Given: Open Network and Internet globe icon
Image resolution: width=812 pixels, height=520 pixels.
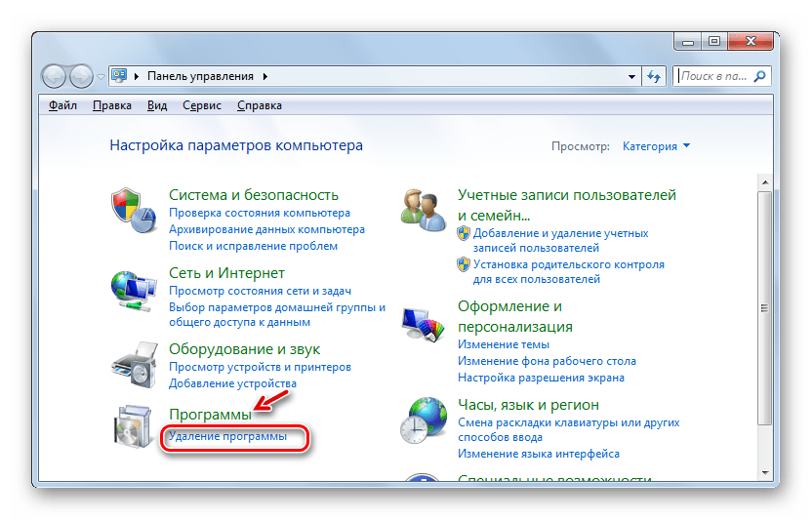Looking at the screenshot, I should [133, 291].
